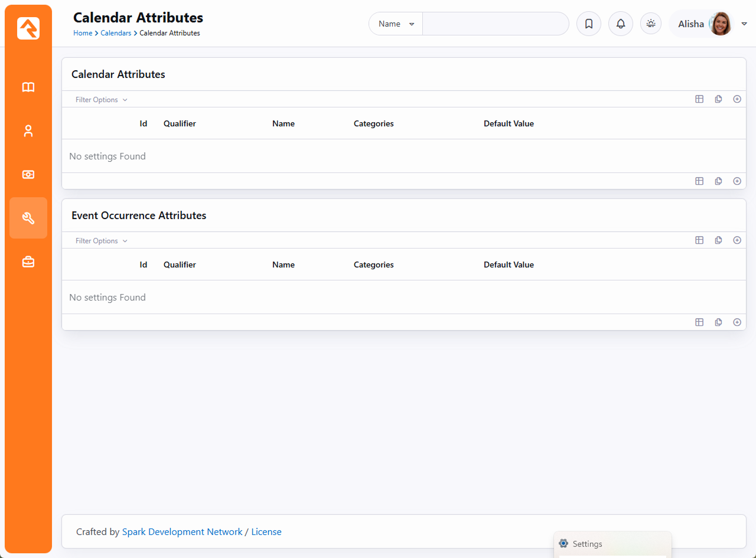Add a new Calendar Attribute via top plus icon
The image size is (756, 558).
737,99
